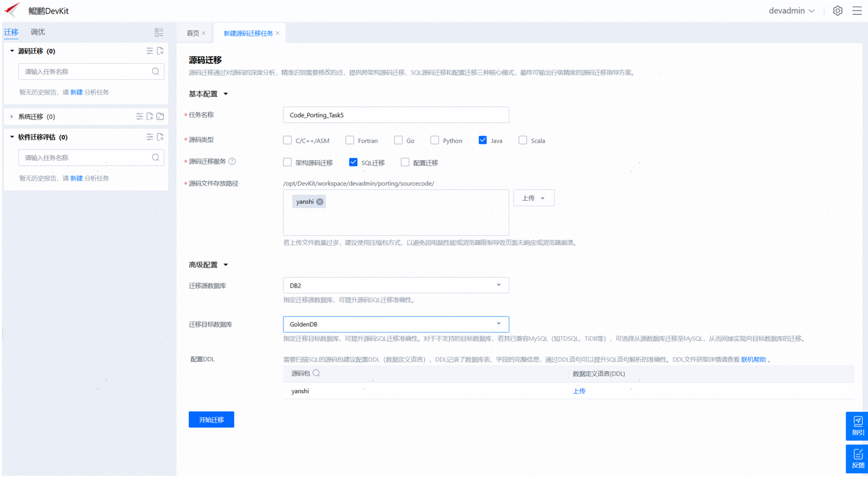Open the 迁移源数据库 DB2 dropdown
868x477 pixels.
click(x=396, y=286)
